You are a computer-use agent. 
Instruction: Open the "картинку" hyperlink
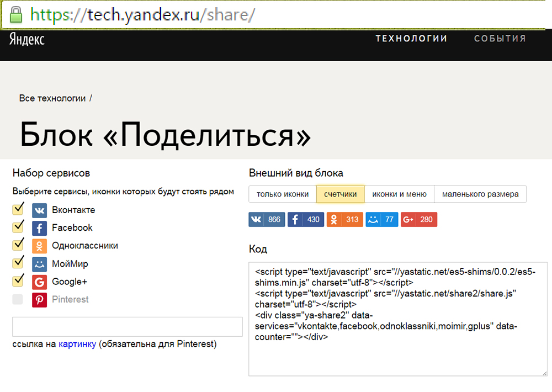pyautogui.click(x=77, y=344)
